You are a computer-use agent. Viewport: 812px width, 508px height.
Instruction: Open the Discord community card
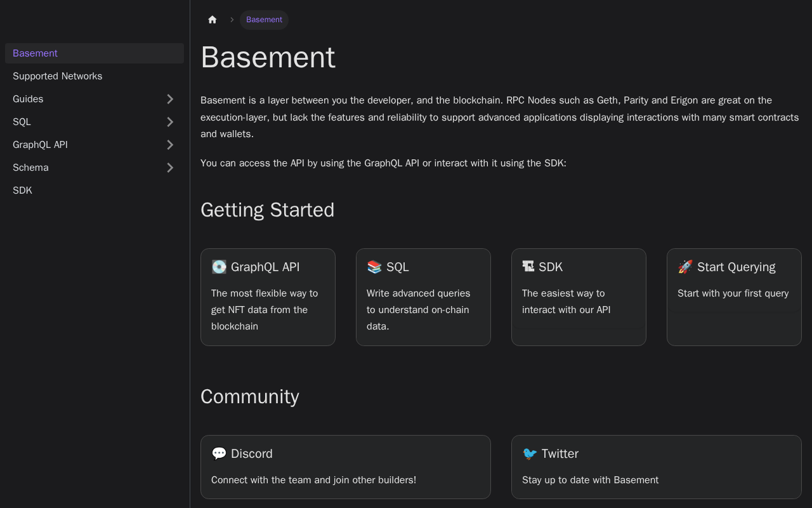tap(346, 467)
